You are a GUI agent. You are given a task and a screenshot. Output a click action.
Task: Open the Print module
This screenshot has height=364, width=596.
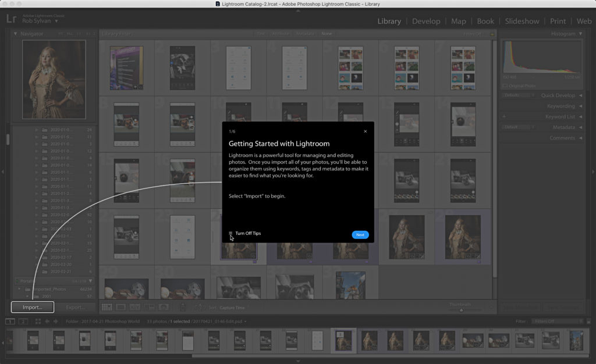click(558, 22)
